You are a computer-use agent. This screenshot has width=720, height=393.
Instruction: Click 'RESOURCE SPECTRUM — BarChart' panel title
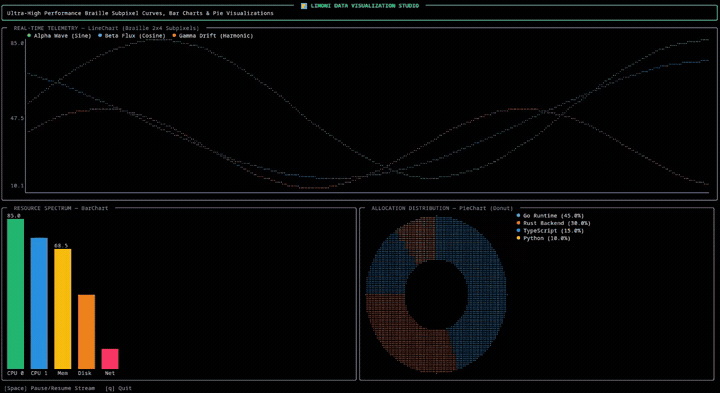pyautogui.click(x=61, y=208)
